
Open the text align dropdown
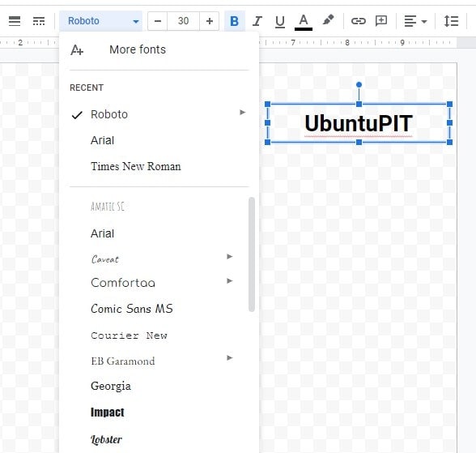pos(415,21)
